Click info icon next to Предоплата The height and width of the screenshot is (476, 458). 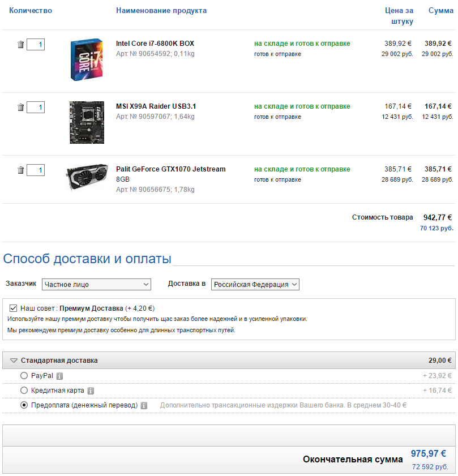[144, 405]
